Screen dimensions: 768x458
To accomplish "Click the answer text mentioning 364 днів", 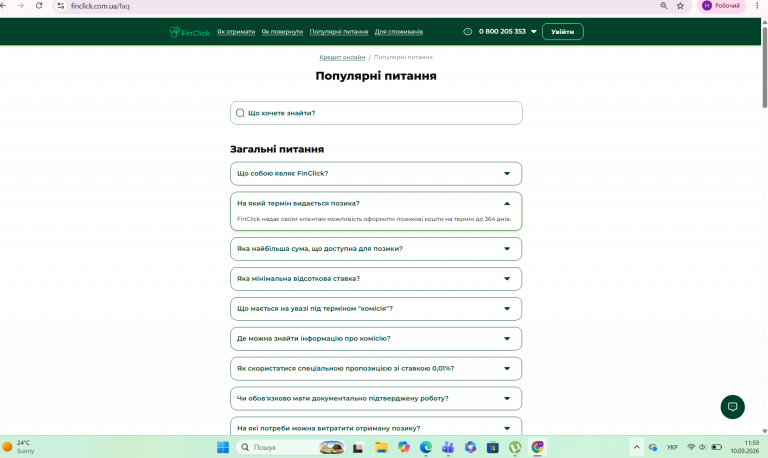I will click(x=374, y=219).
